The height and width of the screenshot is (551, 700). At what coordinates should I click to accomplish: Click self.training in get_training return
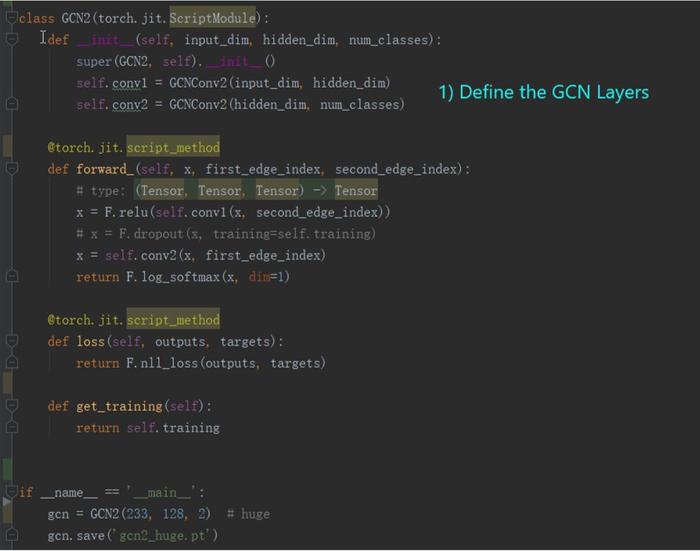pos(173,428)
